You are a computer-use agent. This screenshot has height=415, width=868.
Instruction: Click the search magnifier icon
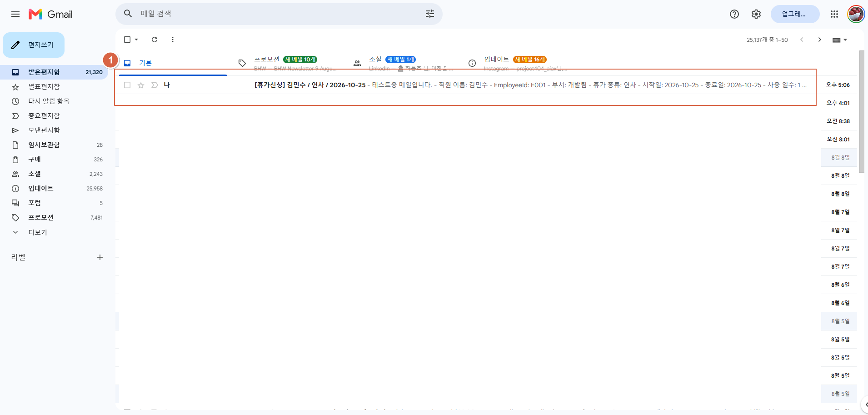point(128,14)
